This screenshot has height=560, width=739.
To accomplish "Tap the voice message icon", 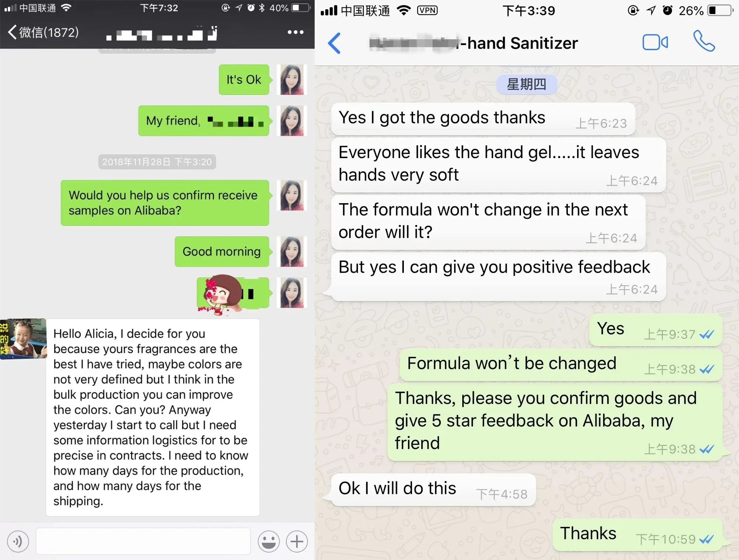I will click(x=18, y=542).
